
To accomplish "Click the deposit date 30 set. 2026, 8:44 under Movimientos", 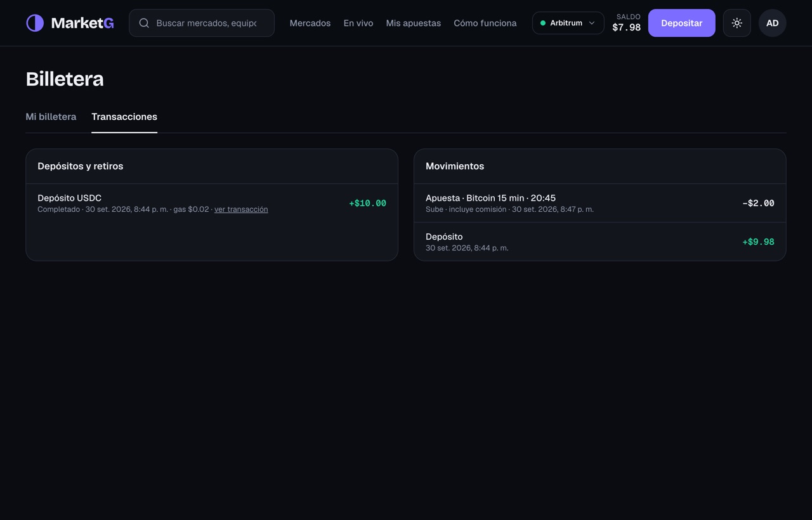I will (x=467, y=248).
